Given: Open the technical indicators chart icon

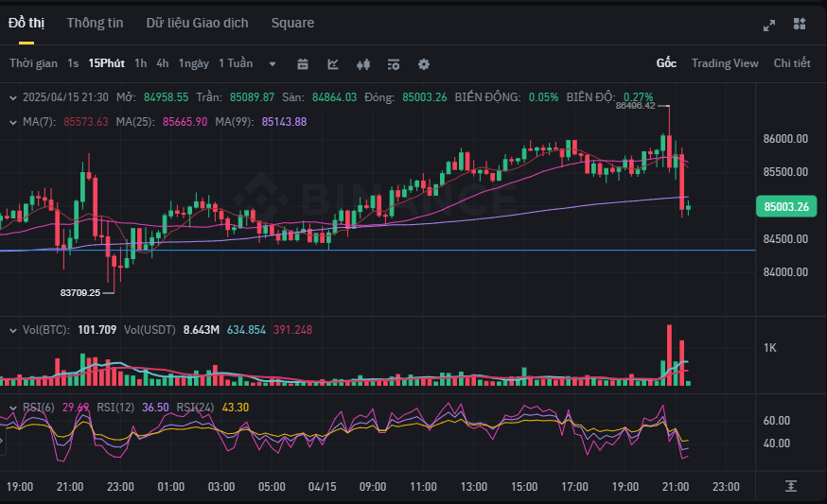Looking at the screenshot, I should click(x=333, y=64).
